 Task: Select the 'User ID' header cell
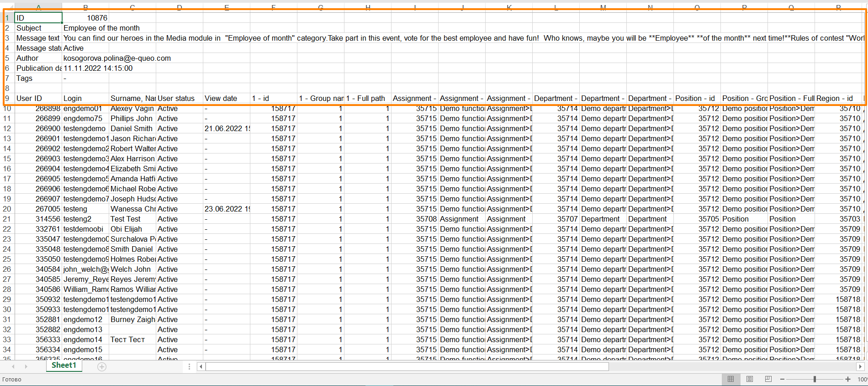click(38, 98)
